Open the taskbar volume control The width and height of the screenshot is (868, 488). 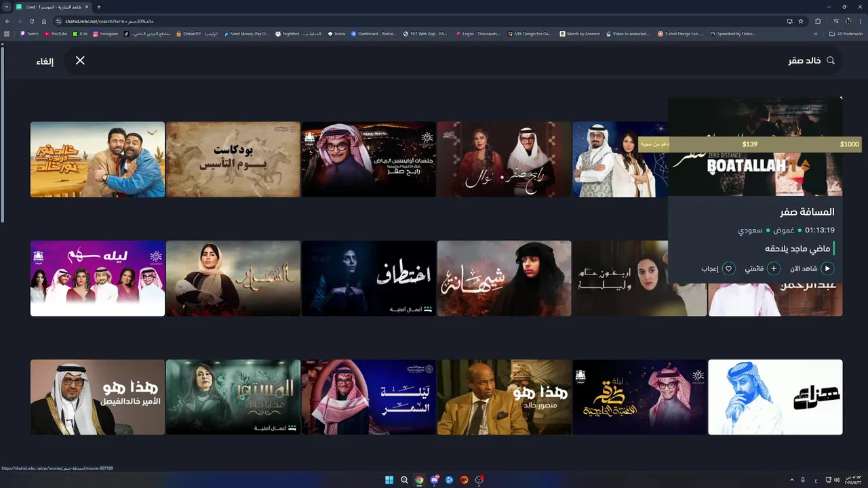point(838,480)
